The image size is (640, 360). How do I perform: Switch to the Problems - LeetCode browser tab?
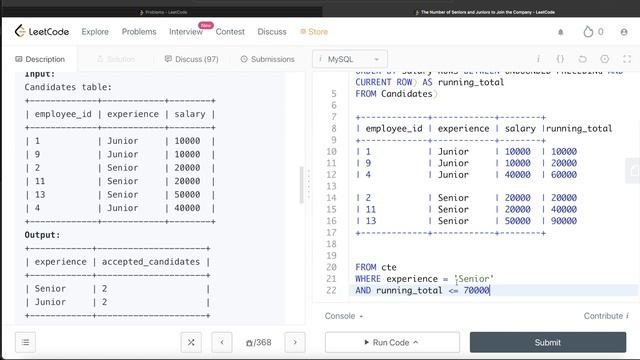pos(163,12)
